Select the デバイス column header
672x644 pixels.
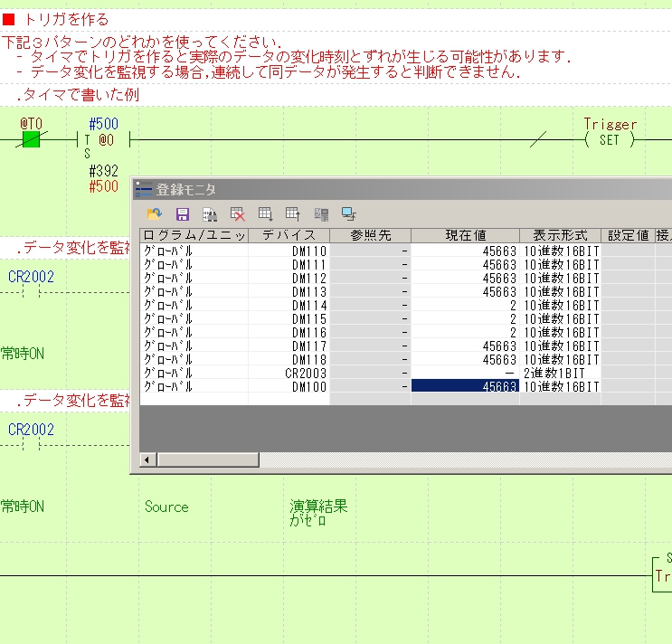click(289, 235)
